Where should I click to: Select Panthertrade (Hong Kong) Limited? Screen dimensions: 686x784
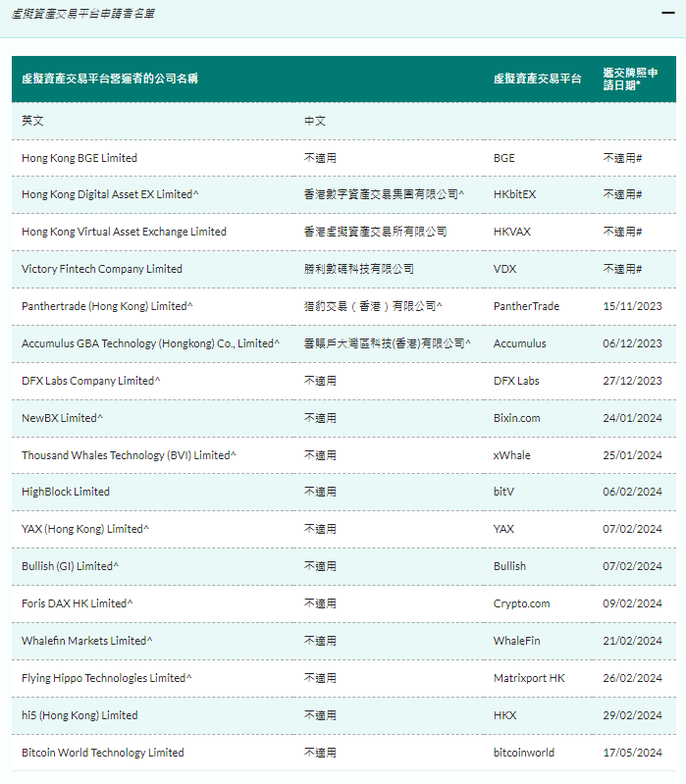107,306
